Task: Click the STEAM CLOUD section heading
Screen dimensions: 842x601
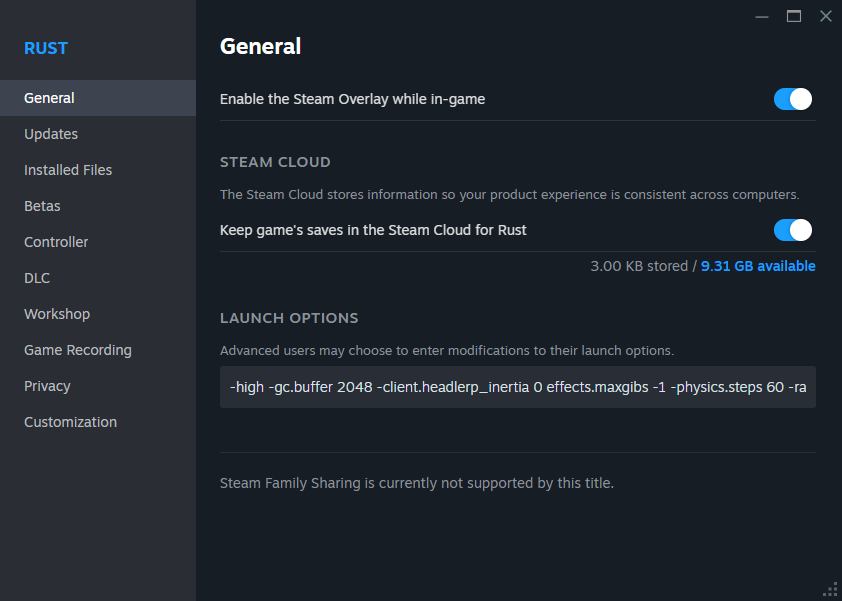Action: [275, 162]
